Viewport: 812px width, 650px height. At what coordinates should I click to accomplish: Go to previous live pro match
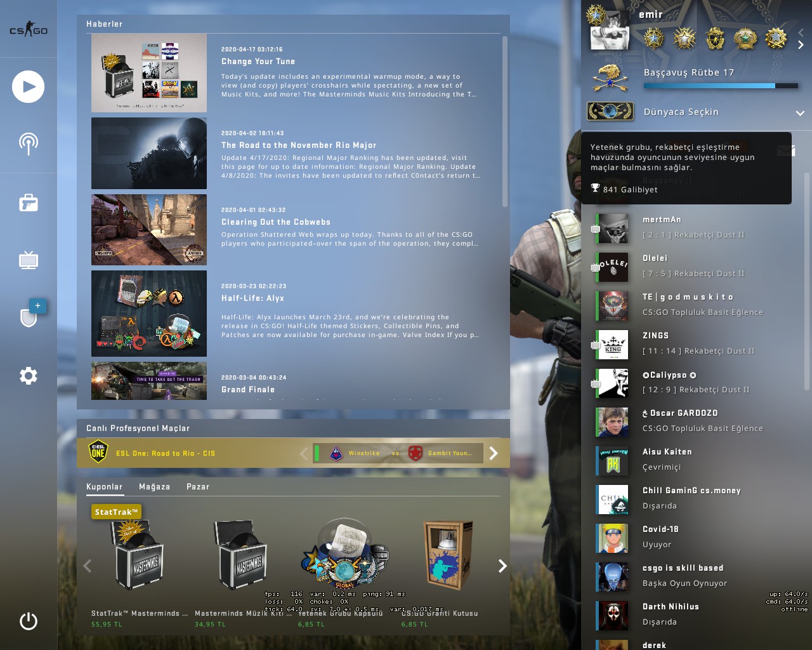(x=304, y=453)
